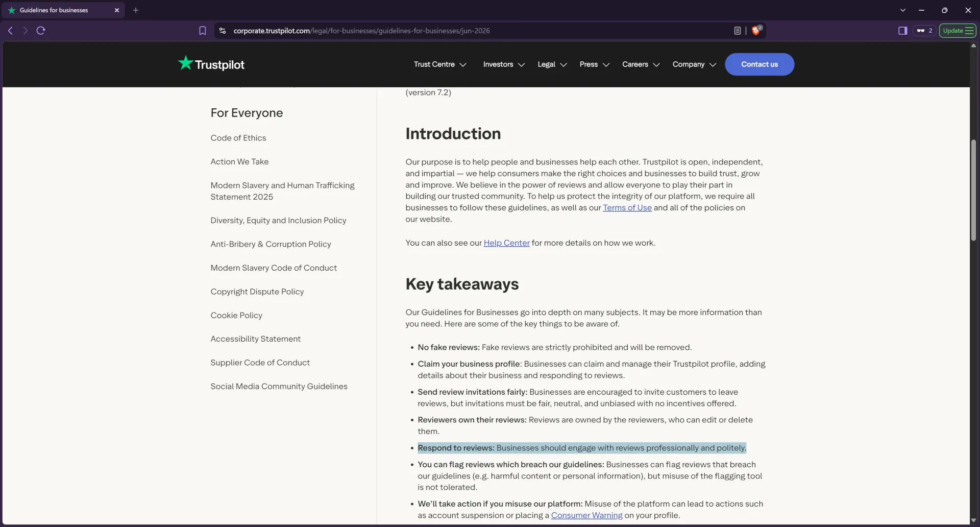Open the Brave Shields lion icon
The width and height of the screenshot is (980, 527).
[x=756, y=30]
